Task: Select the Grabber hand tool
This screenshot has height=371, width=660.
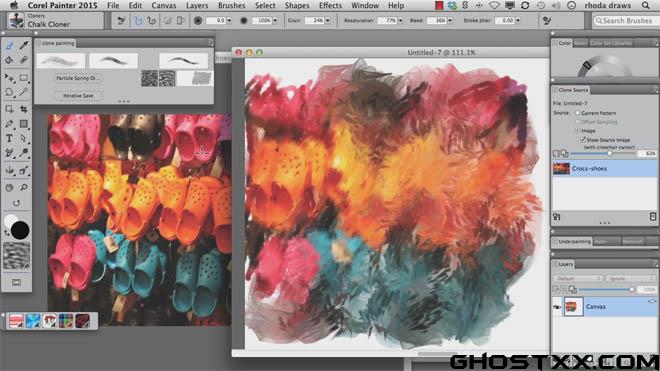Action: [x=9, y=187]
